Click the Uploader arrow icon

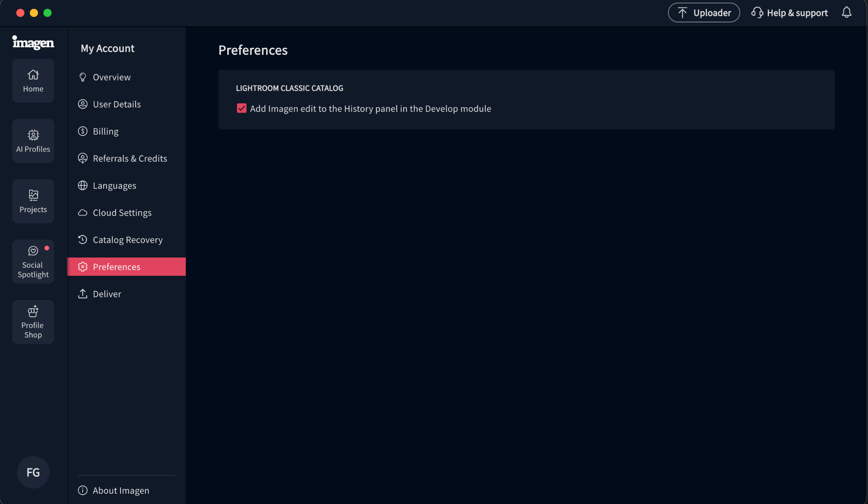coord(682,13)
